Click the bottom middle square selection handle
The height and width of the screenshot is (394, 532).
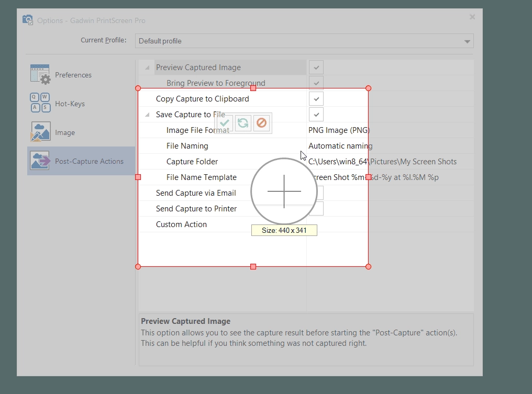coord(253,267)
